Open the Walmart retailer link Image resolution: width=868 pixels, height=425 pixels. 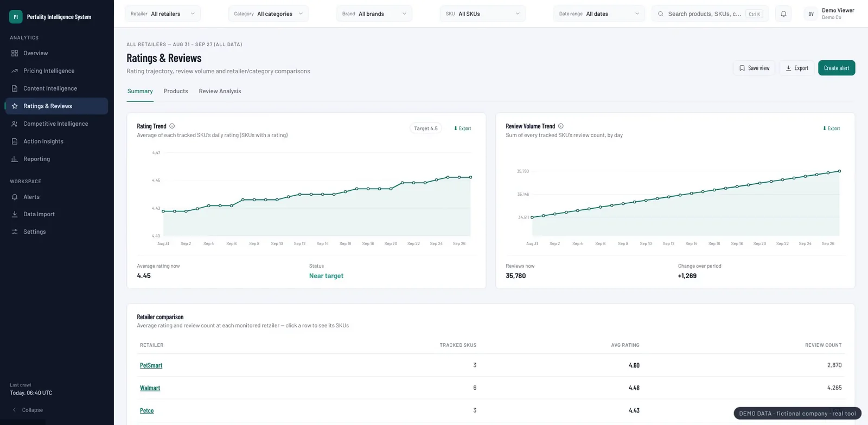point(150,388)
